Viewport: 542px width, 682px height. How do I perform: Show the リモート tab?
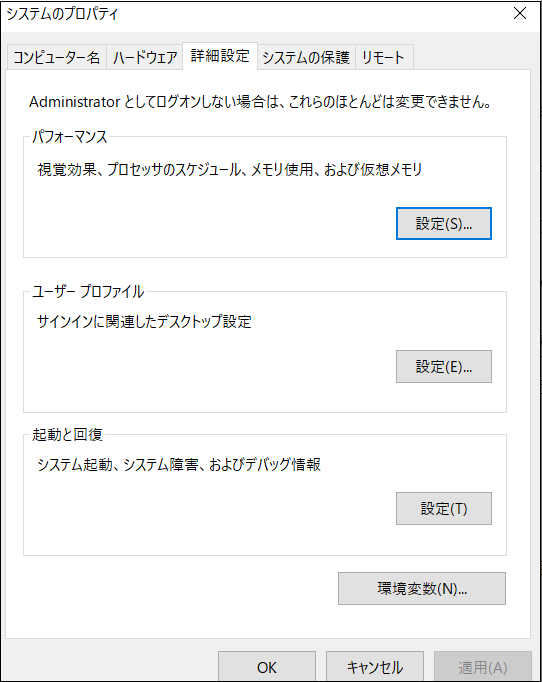pyautogui.click(x=384, y=57)
